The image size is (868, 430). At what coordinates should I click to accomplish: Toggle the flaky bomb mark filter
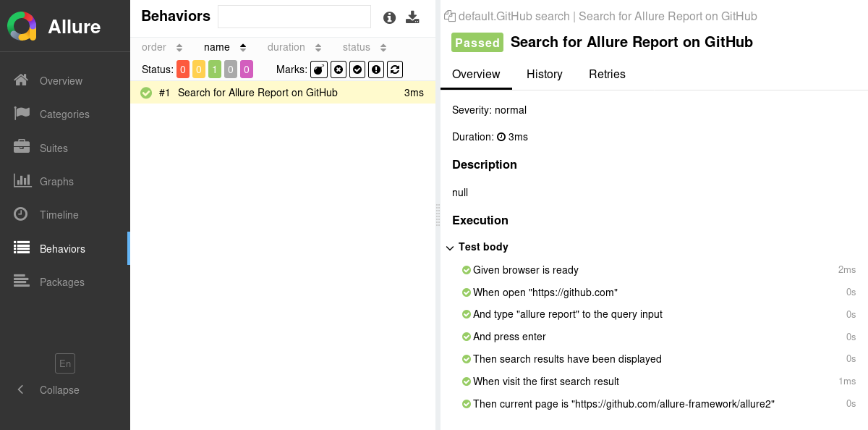coord(318,69)
